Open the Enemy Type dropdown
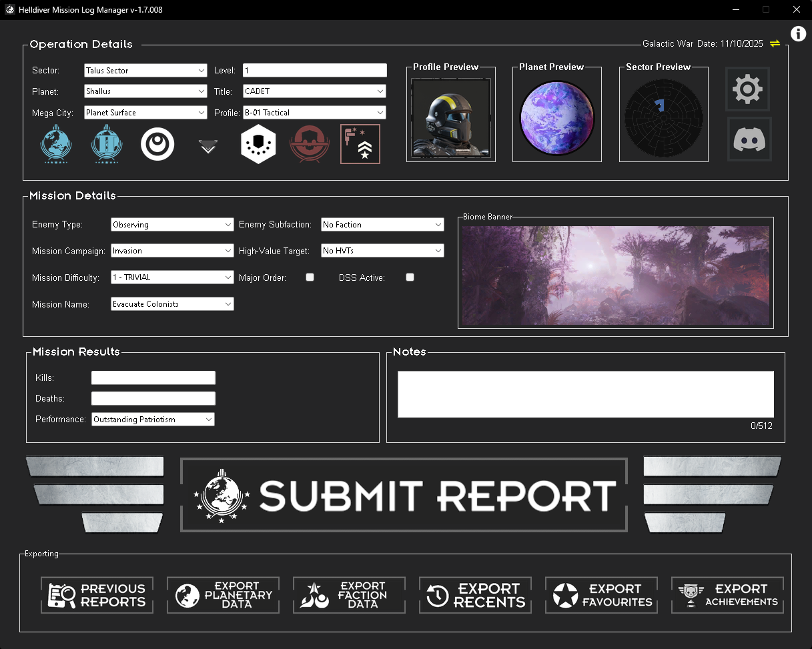 (x=171, y=225)
